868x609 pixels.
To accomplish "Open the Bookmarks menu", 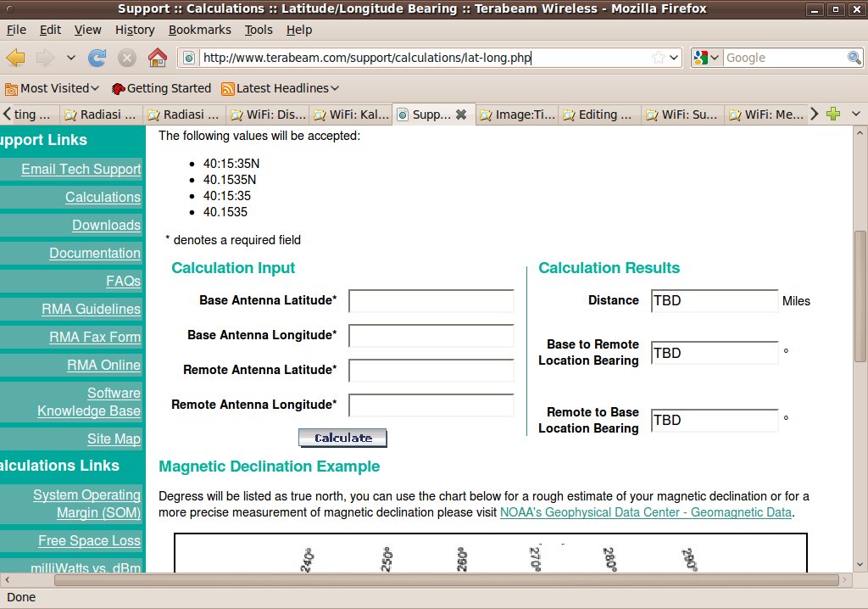I will click(x=199, y=30).
